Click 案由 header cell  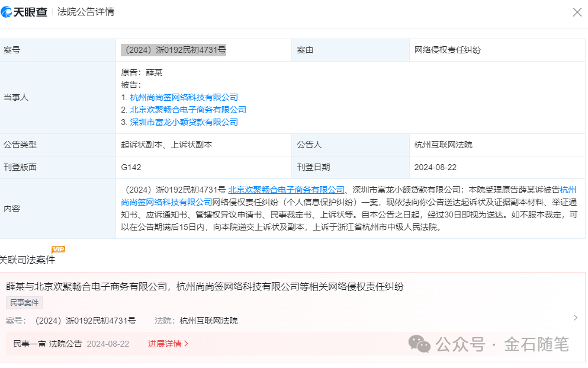coord(350,50)
